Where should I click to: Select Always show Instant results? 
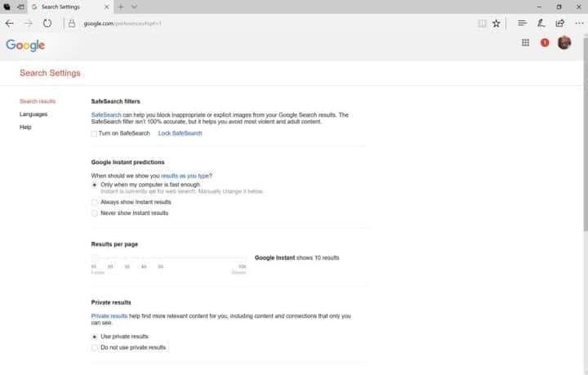[95, 202]
